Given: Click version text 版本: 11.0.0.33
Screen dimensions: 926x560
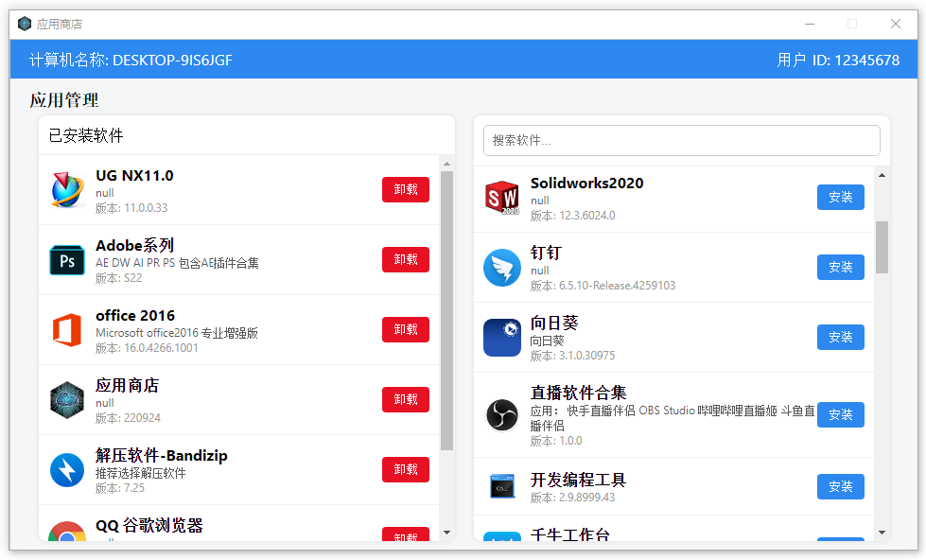Looking at the screenshot, I should (131, 208).
